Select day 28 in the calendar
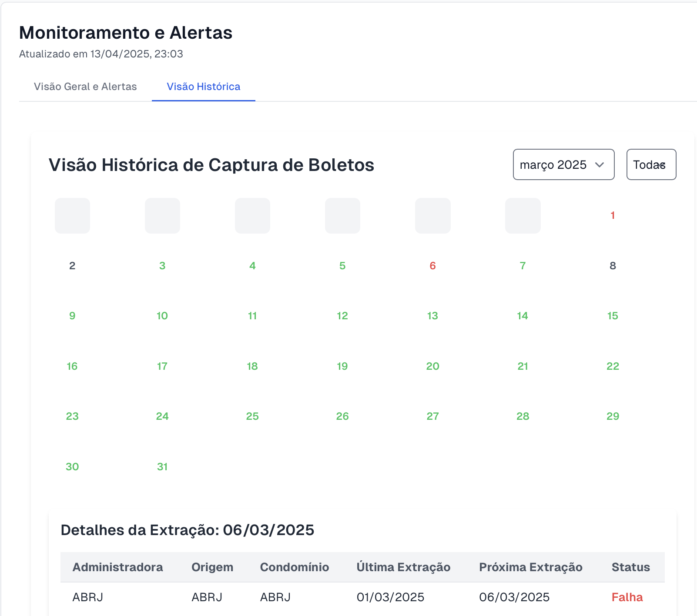Image resolution: width=697 pixels, height=616 pixels. click(x=523, y=416)
